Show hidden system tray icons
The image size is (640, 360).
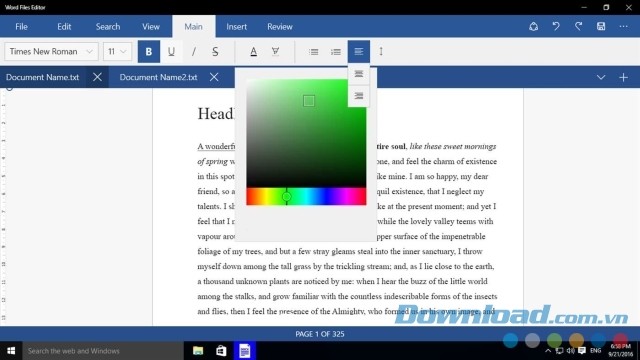tap(548, 351)
